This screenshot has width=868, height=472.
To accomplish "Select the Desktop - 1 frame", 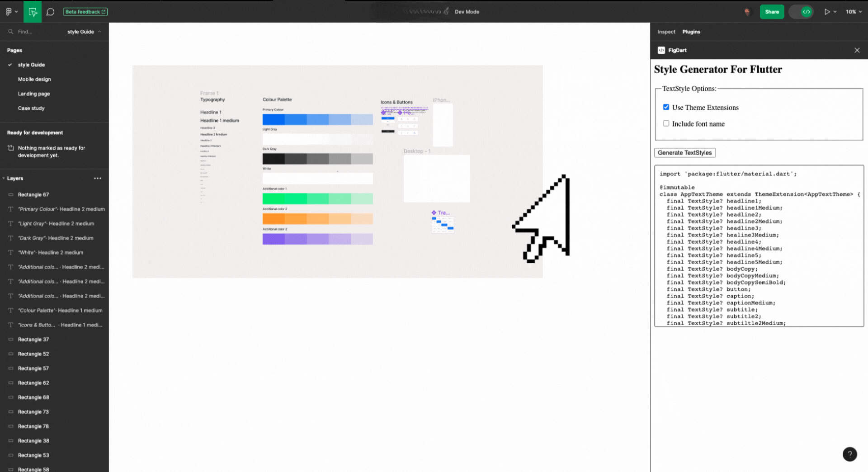I will (437, 179).
